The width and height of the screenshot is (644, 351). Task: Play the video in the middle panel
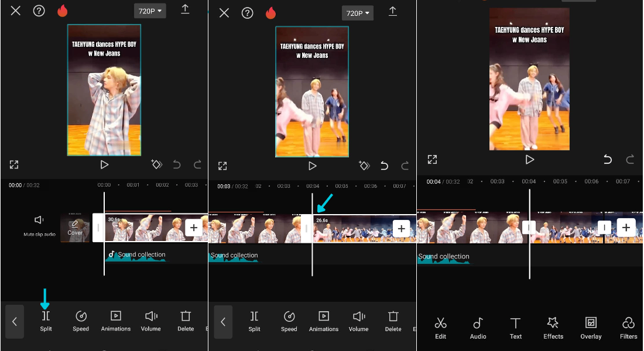coord(313,166)
